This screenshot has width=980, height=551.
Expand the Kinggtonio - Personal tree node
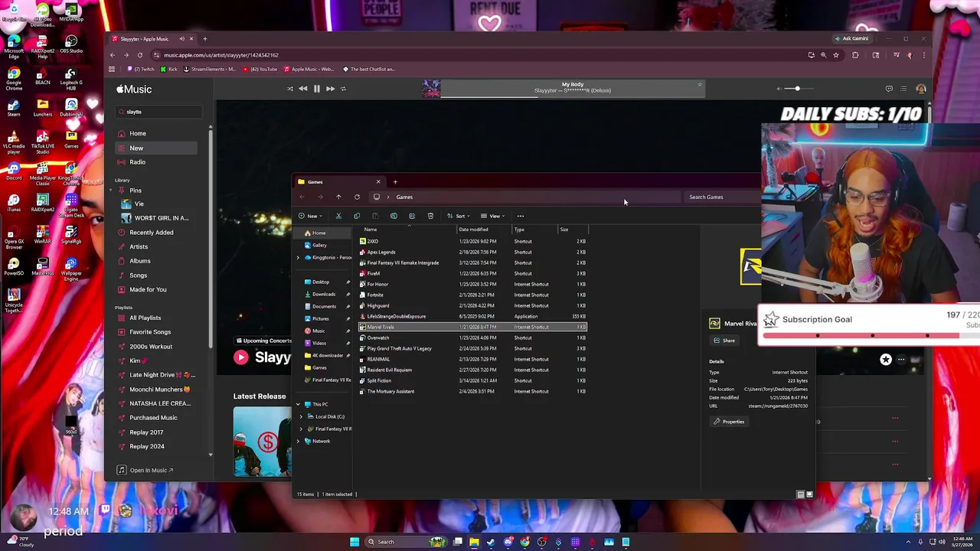pyautogui.click(x=298, y=257)
